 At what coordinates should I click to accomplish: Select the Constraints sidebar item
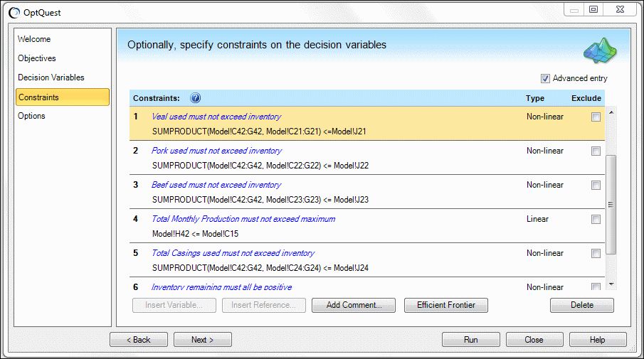[x=63, y=97]
